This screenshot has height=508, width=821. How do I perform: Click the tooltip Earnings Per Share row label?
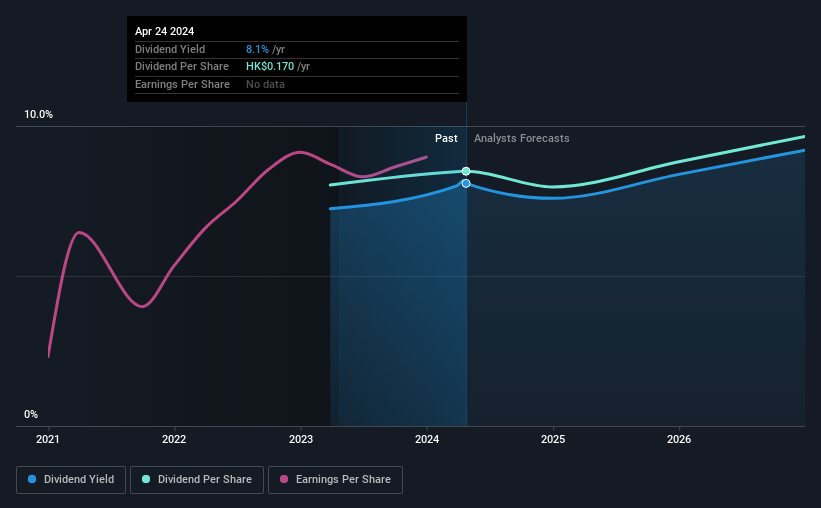182,84
